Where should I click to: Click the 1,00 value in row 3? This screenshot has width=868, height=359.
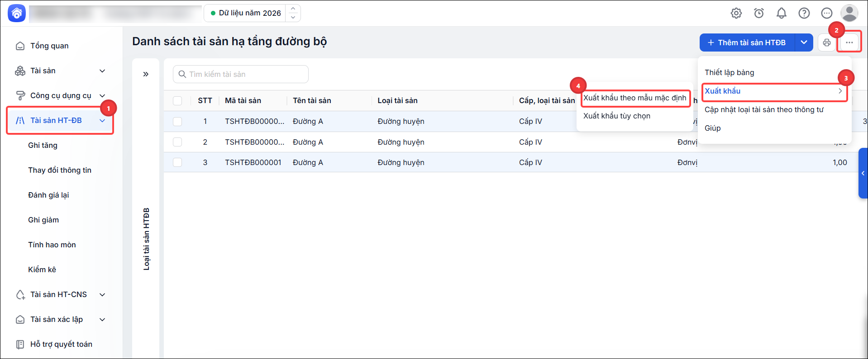[x=840, y=162]
